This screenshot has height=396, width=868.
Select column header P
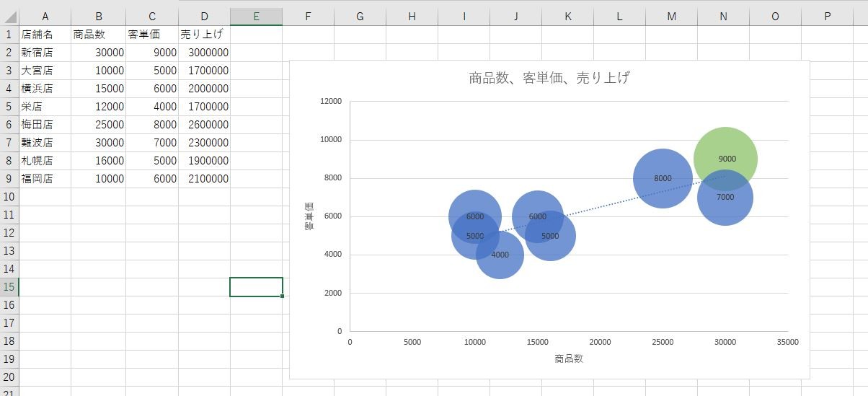click(827, 17)
